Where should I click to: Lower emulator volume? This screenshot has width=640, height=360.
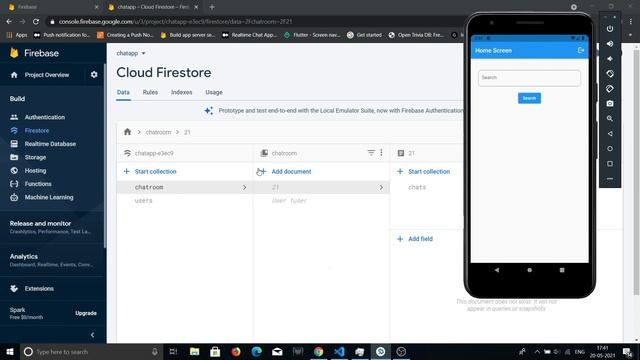[610, 59]
